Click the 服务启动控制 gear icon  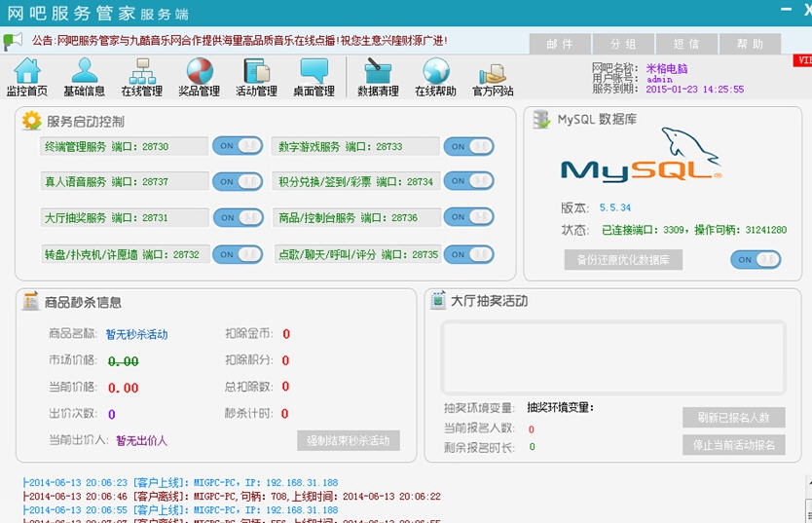(31, 121)
